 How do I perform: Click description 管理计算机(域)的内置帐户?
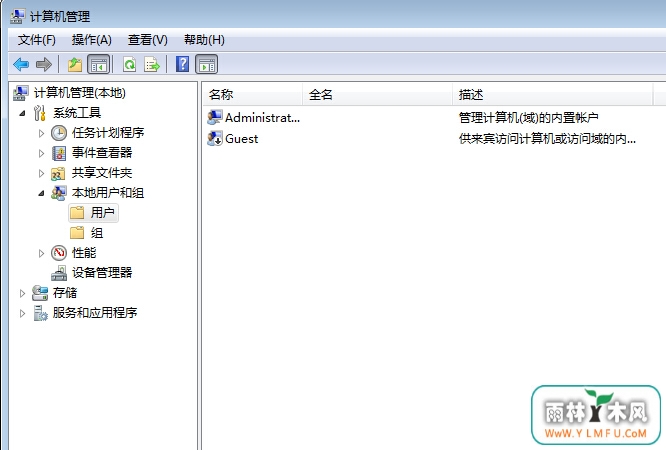click(529, 117)
